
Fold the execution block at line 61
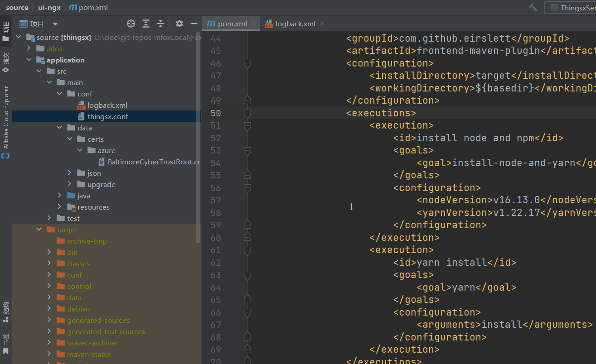click(x=247, y=250)
